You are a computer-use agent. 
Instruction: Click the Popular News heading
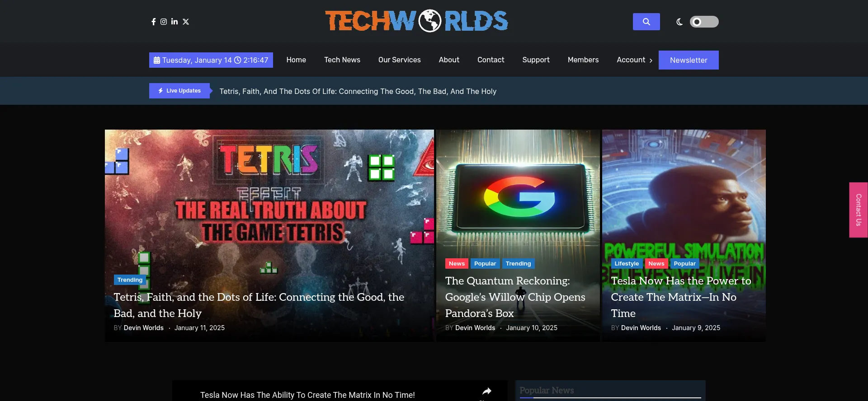pyautogui.click(x=547, y=391)
